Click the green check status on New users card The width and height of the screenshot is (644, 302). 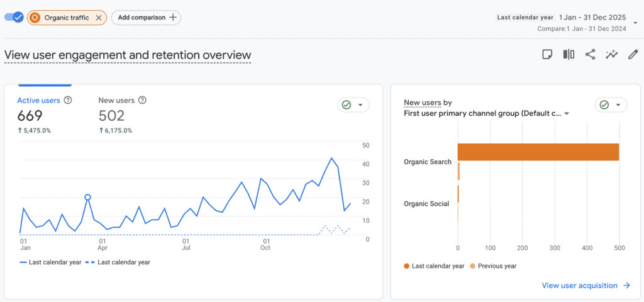pyautogui.click(x=604, y=105)
